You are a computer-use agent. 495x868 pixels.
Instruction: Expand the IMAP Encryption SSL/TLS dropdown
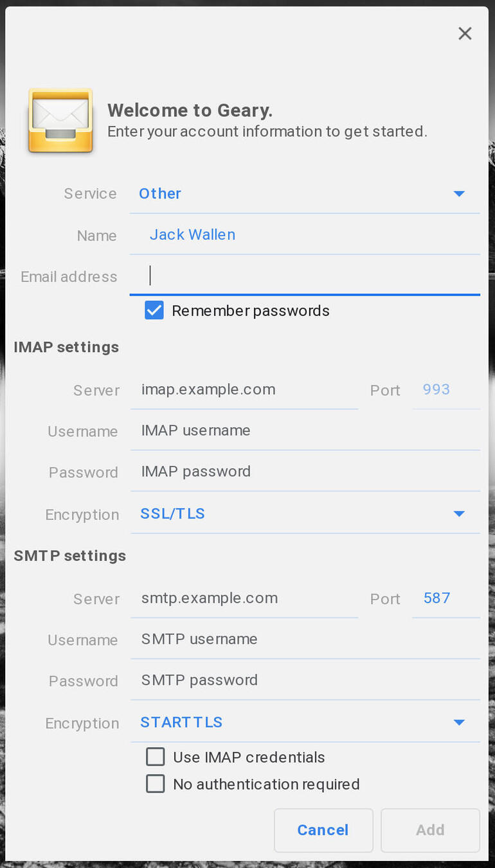coord(305,513)
